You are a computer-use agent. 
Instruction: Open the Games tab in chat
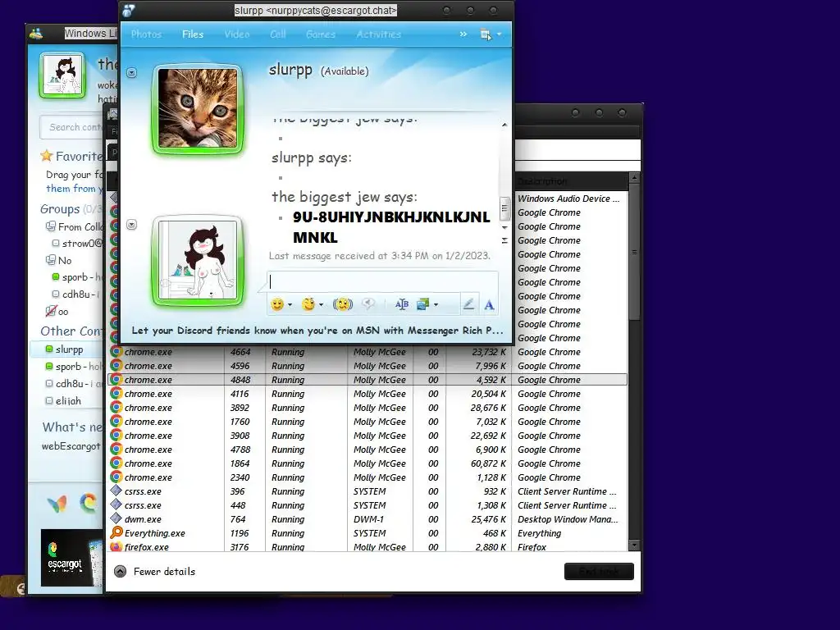tap(321, 34)
